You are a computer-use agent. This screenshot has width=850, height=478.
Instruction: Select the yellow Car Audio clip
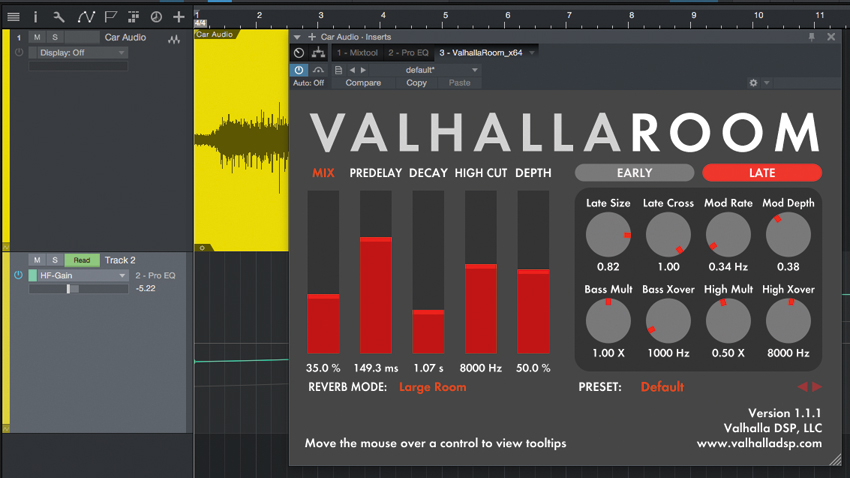click(x=241, y=140)
